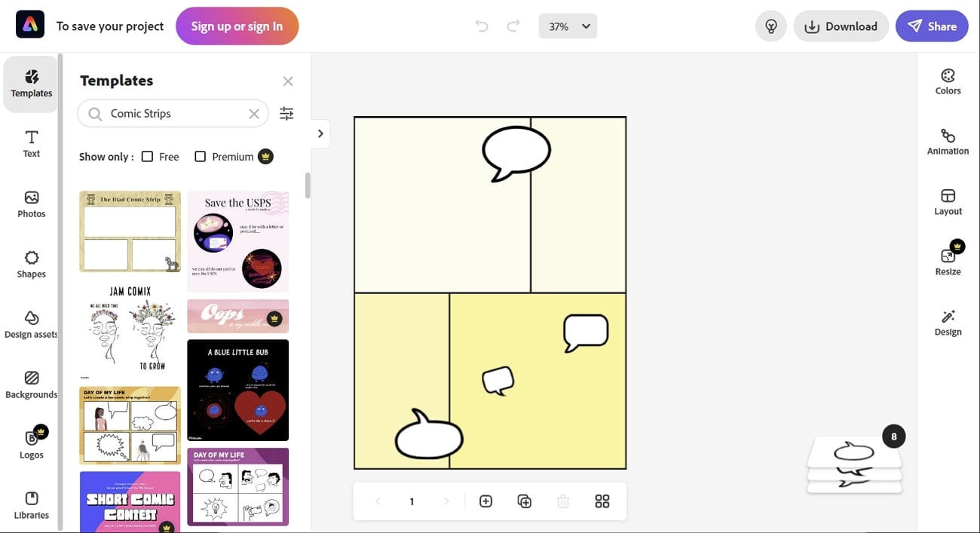980x533 pixels.
Task: Enable the Free templates filter
Action: point(146,156)
